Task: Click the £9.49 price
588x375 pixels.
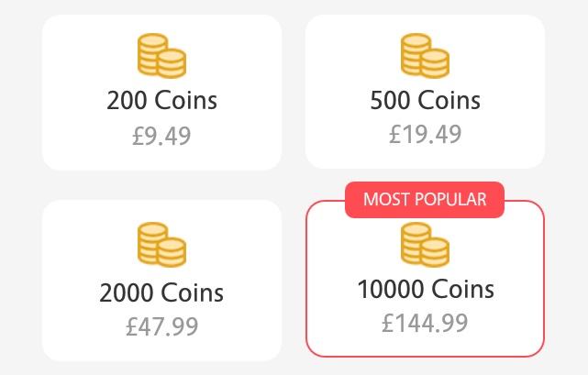Action: (x=161, y=136)
